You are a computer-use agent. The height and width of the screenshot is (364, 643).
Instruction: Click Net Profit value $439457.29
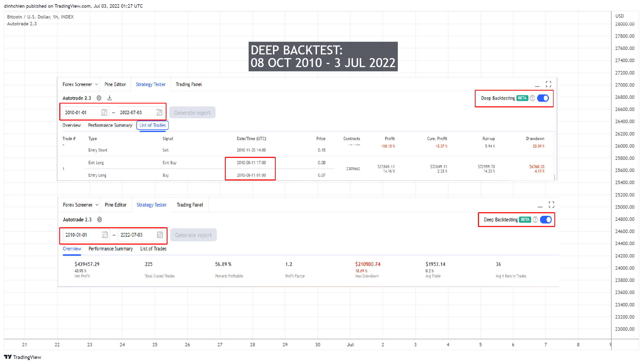click(x=87, y=264)
